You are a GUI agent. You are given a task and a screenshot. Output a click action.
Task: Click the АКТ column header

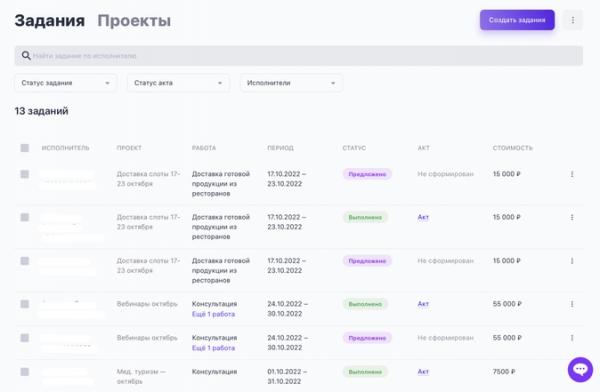point(423,148)
